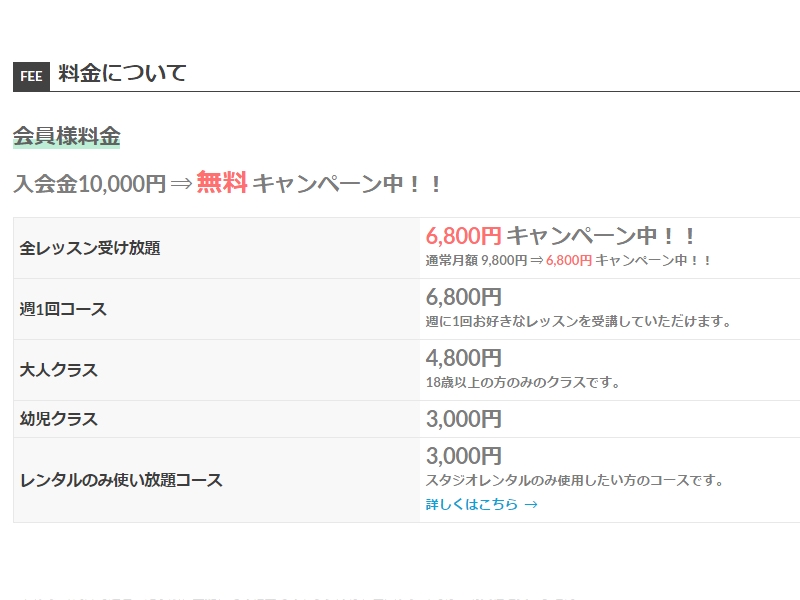Select the 全レッスン受け放題 row label
This screenshot has width=800, height=600.
[x=90, y=248]
